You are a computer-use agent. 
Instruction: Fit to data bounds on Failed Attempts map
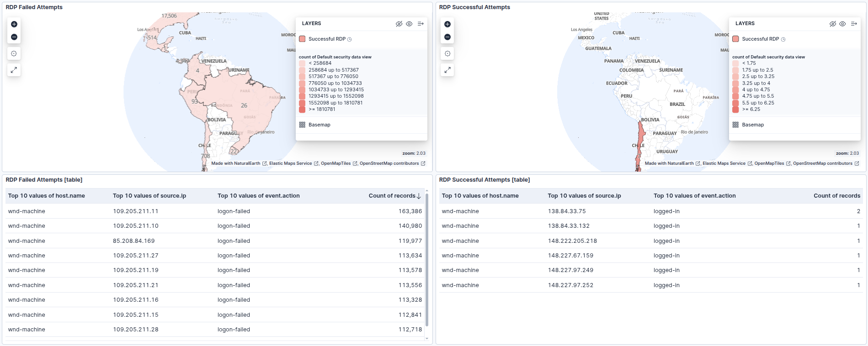coord(14,53)
